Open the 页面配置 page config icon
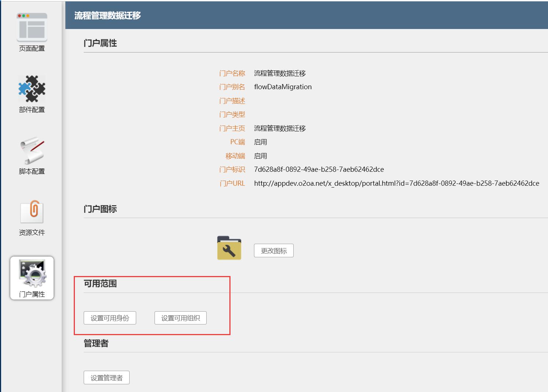Image resolution: width=548 pixels, height=392 pixels. pyautogui.click(x=32, y=27)
